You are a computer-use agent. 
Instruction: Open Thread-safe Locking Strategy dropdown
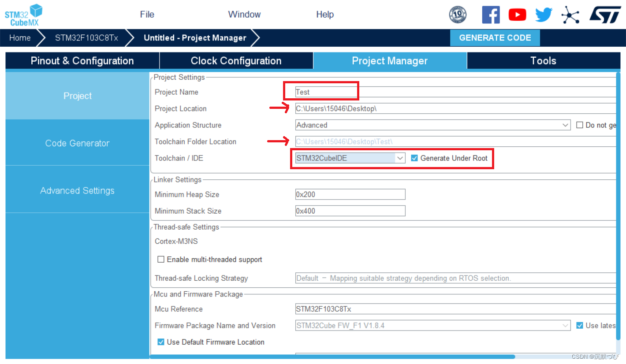[x=455, y=278]
